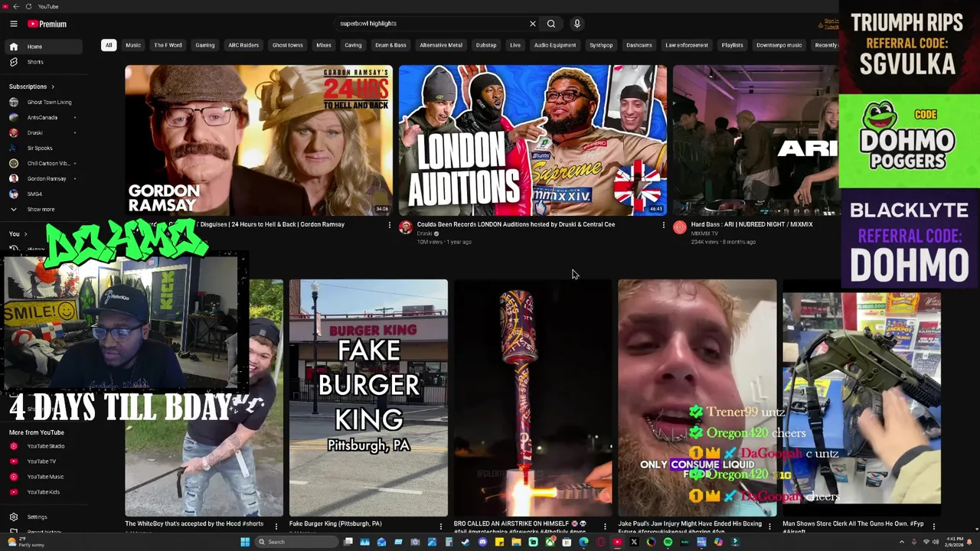Open more options for WhiteBoy short

tap(276, 526)
